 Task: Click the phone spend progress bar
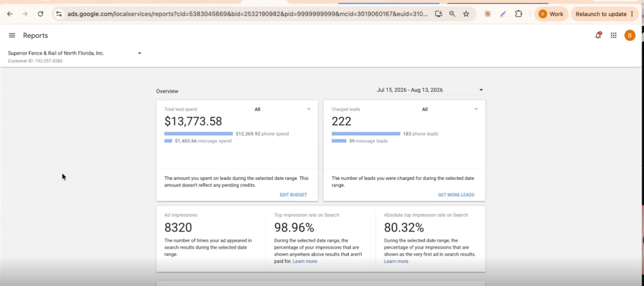click(x=198, y=134)
